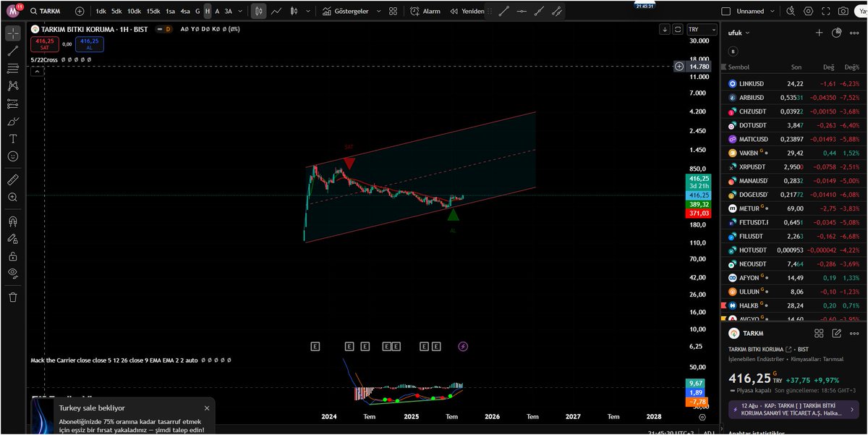Open the user profile avatar menu
868x435 pixels.
point(13,11)
